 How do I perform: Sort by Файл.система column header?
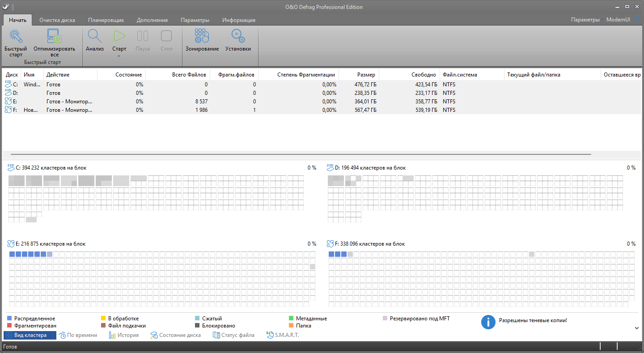pos(472,75)
